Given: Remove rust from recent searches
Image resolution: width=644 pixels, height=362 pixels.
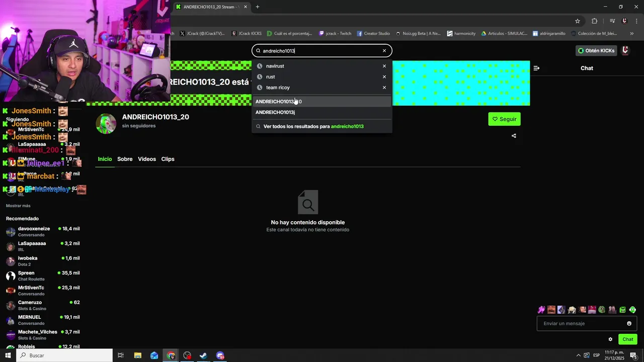Looking at the screenshot, I should click(384, 77).
